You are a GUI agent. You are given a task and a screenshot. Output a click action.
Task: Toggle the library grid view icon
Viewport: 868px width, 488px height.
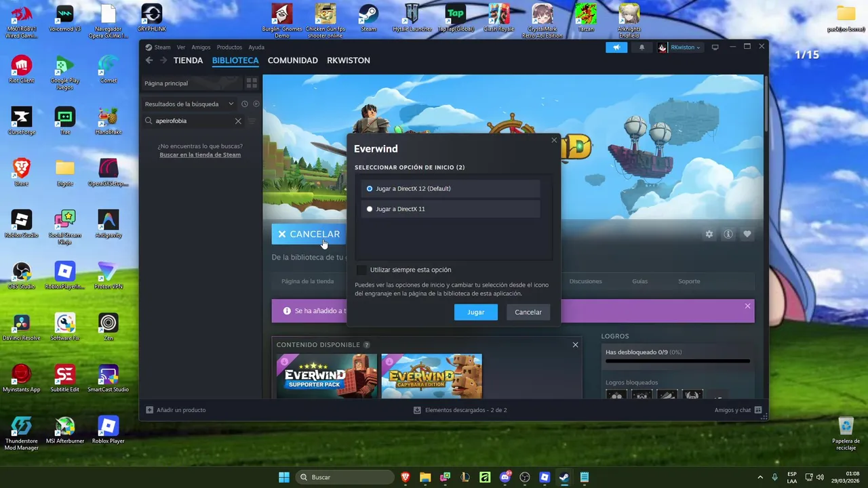click(252, 83)
